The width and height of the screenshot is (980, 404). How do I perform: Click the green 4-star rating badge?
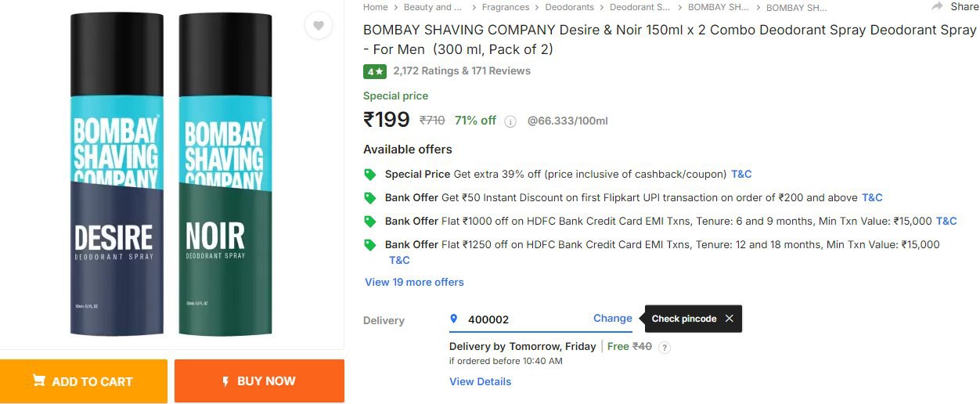(x=374, y=71)
